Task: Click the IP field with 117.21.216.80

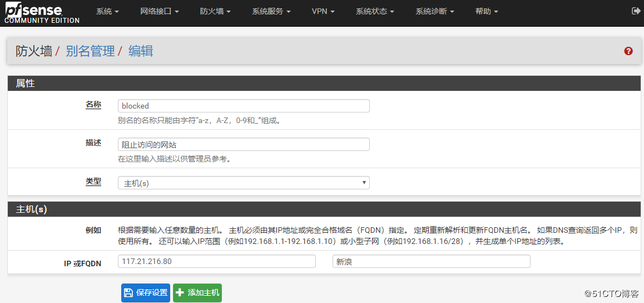Action: click(216, 261)
